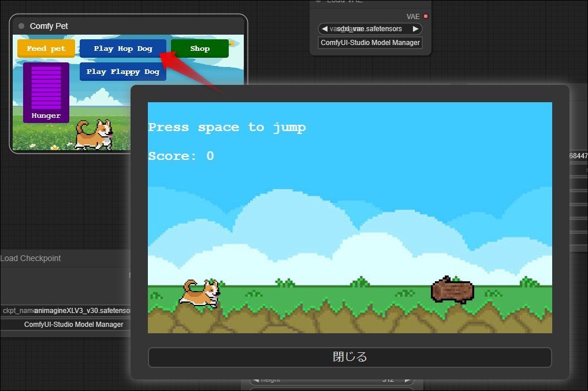Select previous VAE with left arrow
This screenshot has width=588, height=391.
point(325,29)
